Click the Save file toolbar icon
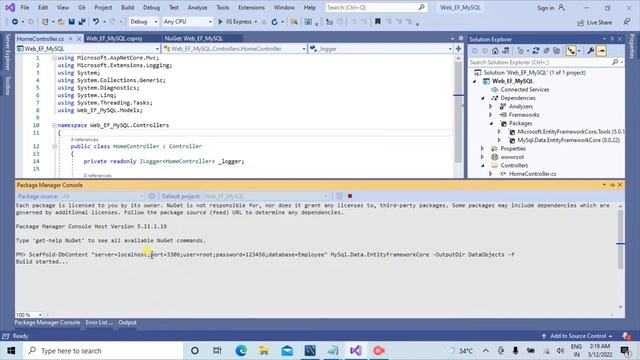Image resolution: width=640 pixels, height=360 pixels. pos(71,22)
